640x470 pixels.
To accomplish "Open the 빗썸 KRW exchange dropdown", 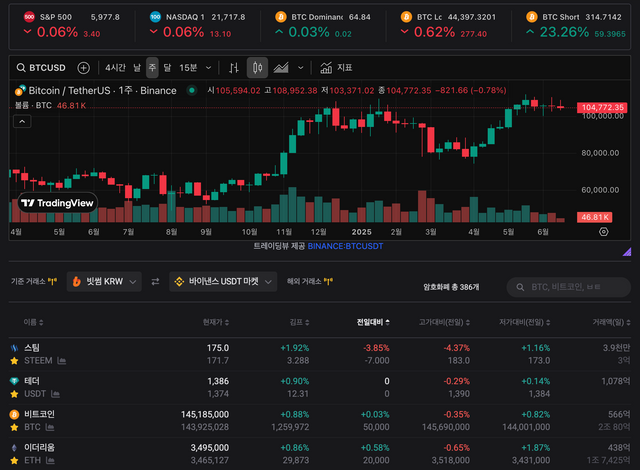I will [x=104, y=282].
